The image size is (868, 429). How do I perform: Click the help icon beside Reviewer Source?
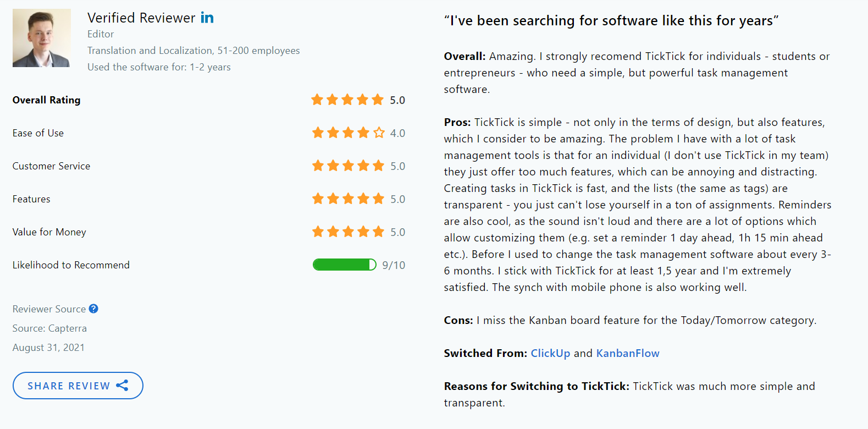click(x=93, y=309)
